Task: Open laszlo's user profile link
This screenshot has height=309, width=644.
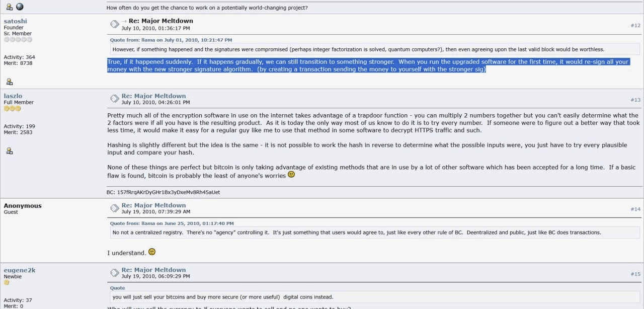Action: (x=13, y=96)
